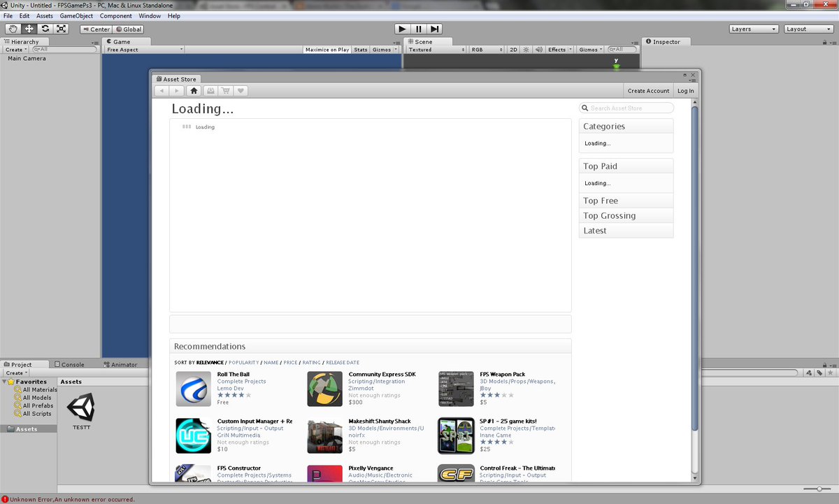Expand the Latest section
Screen dimensions: 839x504
coord(626,231)
